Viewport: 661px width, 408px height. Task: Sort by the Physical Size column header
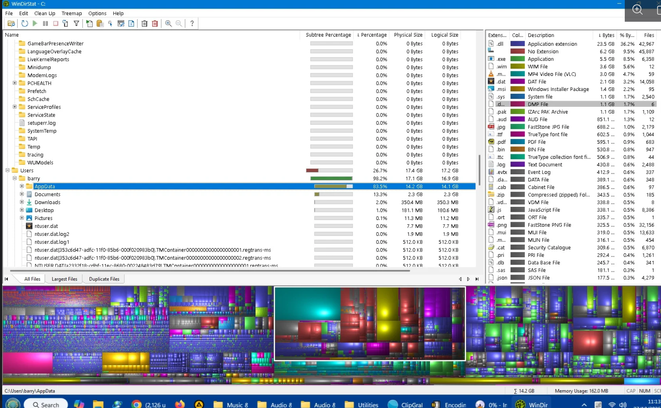click(x=408, y=35)
